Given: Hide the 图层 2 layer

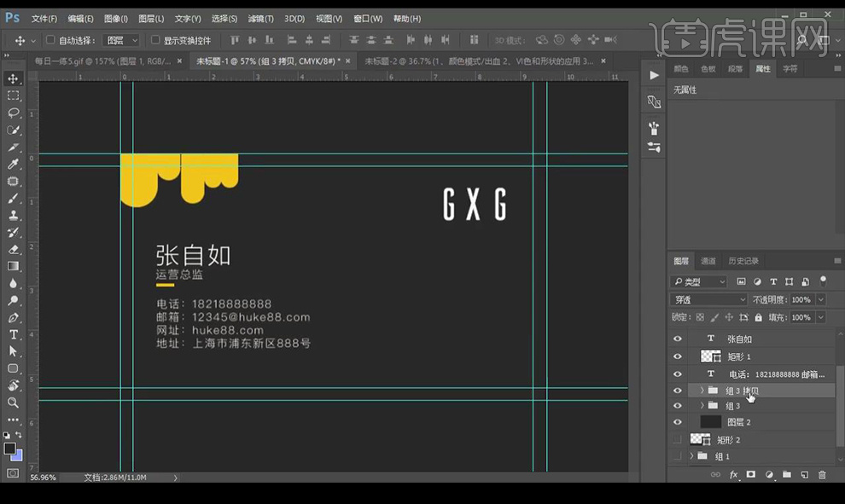Looking at the screenshot, I should 678,422.
